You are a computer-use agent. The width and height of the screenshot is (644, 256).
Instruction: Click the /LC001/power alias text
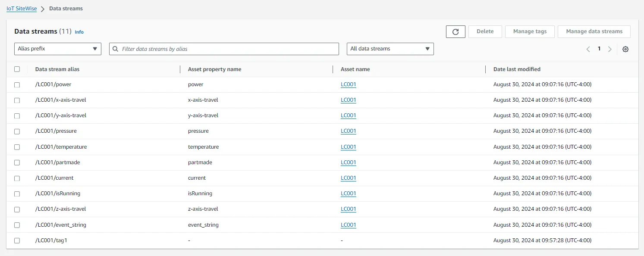pos(53,84)
